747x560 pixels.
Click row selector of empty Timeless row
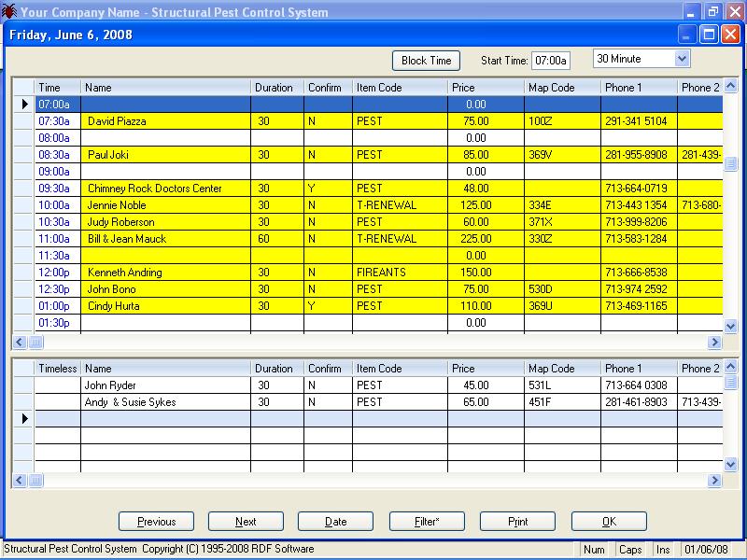(x=24, y=419)
